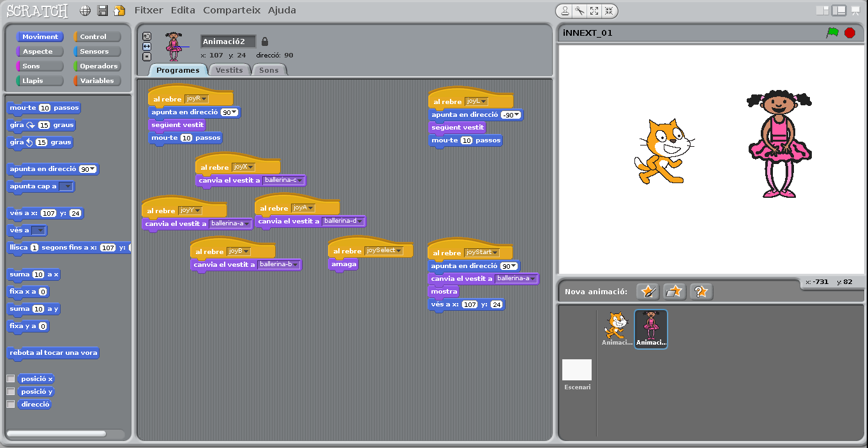868x448 pixels.
Task: Open the joyX message dropdown
Action: 243,167
